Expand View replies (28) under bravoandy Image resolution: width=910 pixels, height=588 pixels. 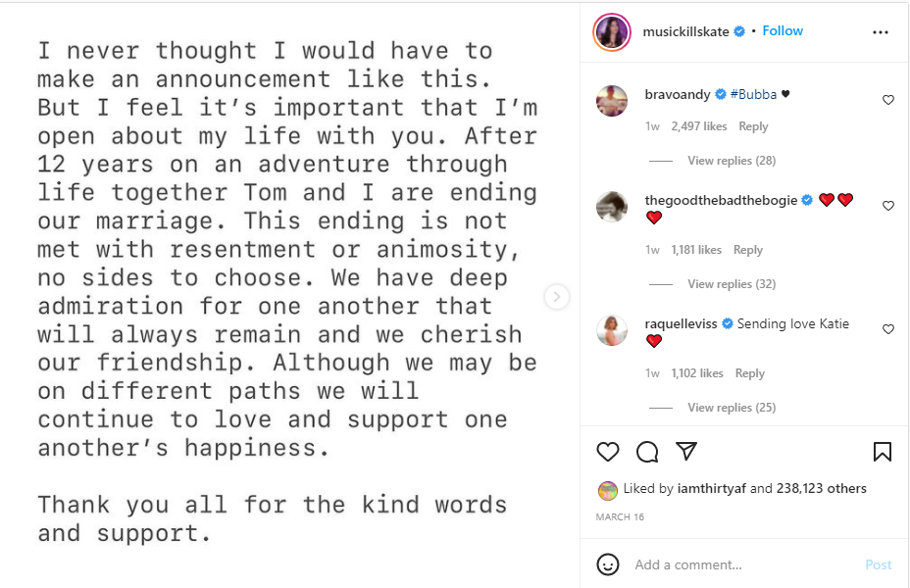pyautogui.click(x=732, y=161)
